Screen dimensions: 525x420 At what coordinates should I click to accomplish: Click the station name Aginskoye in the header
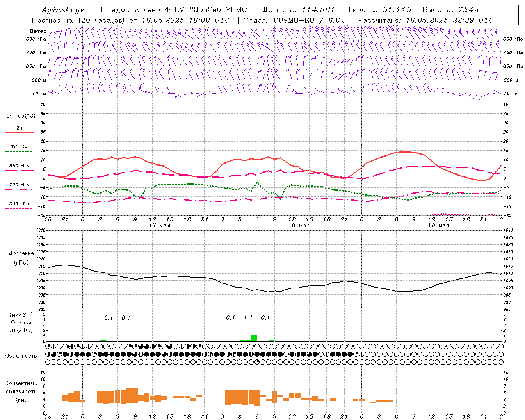click(63, 10)
